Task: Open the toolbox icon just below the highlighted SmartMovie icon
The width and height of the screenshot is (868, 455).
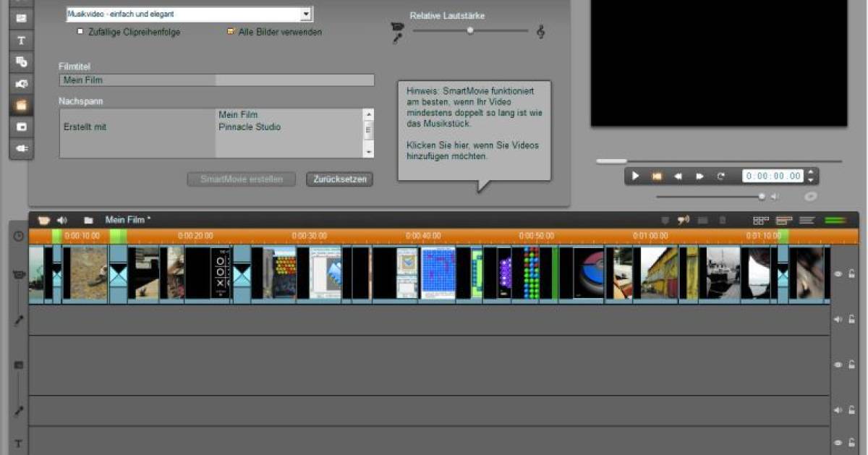Action: tap(21, 127)
